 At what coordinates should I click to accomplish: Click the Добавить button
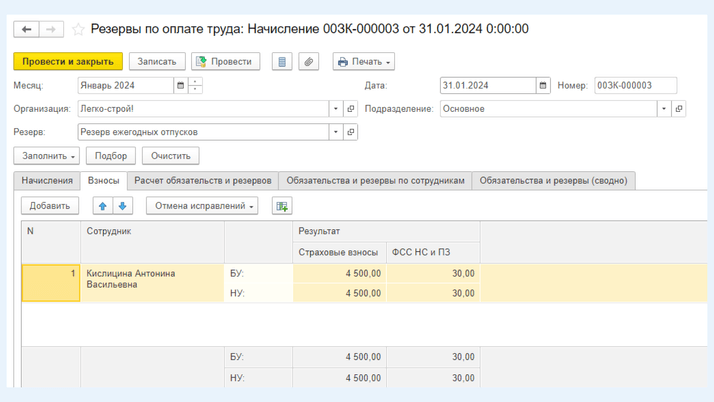tap(50, 206)
